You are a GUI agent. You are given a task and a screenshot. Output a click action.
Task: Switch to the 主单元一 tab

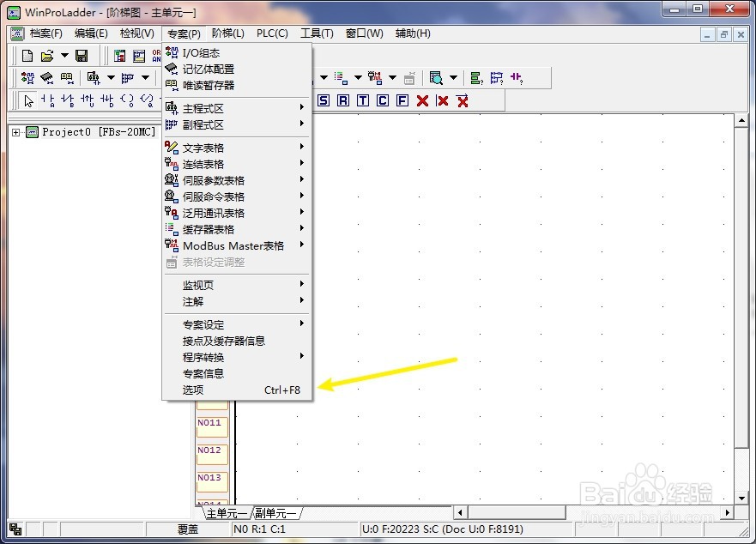[x=226, y=513]
